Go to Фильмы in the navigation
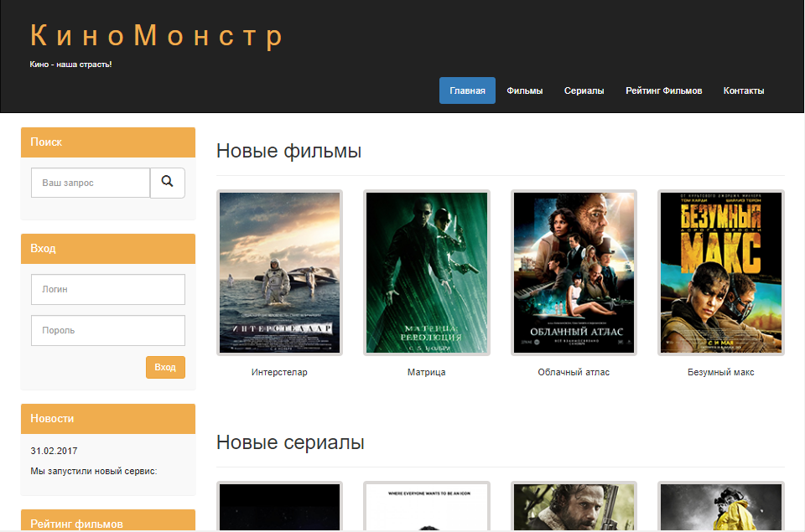 (524, 90)
